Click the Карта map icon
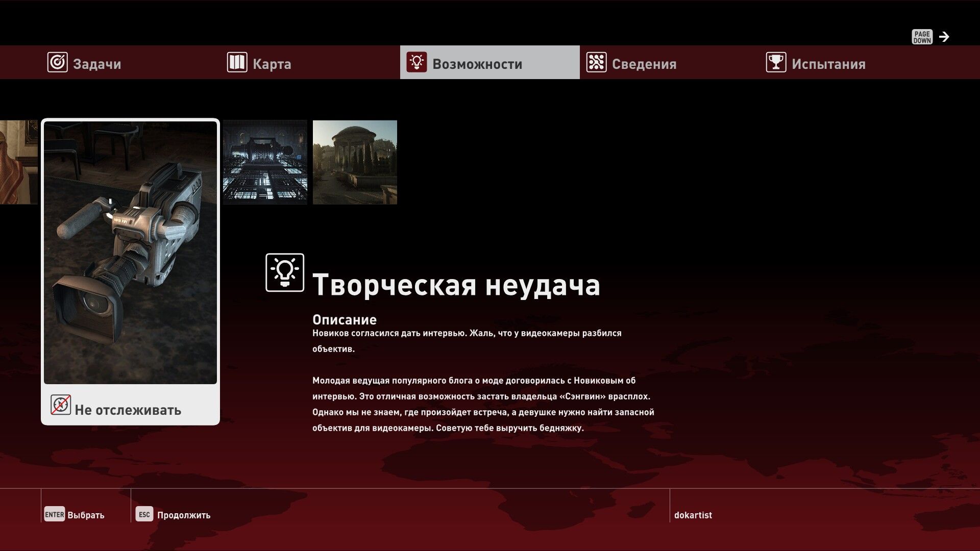The width and height of the screenshot is (980, 551). tap(237, 63)
